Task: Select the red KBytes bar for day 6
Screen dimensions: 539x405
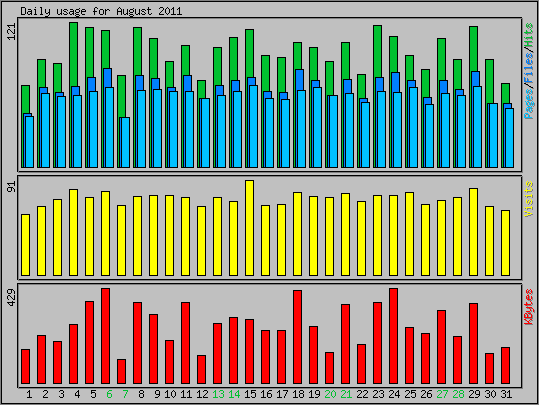Action: click(x=106, y=336)
